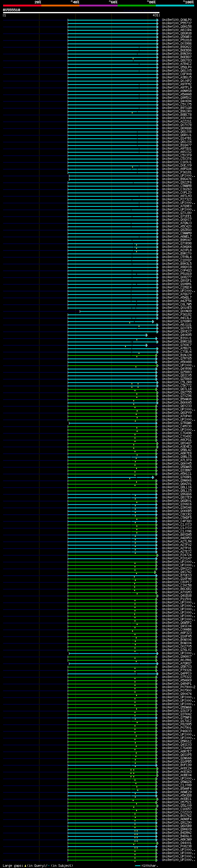Select label UniRef100_Q8GT83
This screenshot has width=197, height=868.
point(177,61)
